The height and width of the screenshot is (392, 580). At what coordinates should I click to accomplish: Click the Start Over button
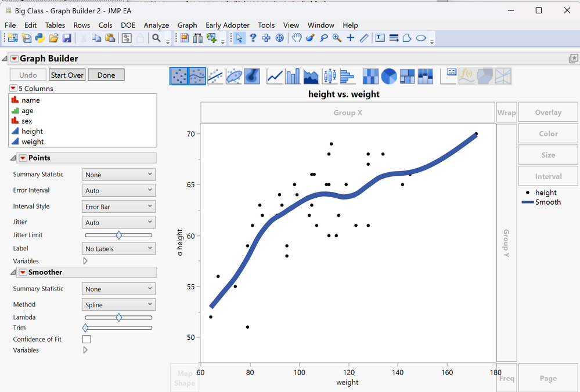click(x=67, y=75)
